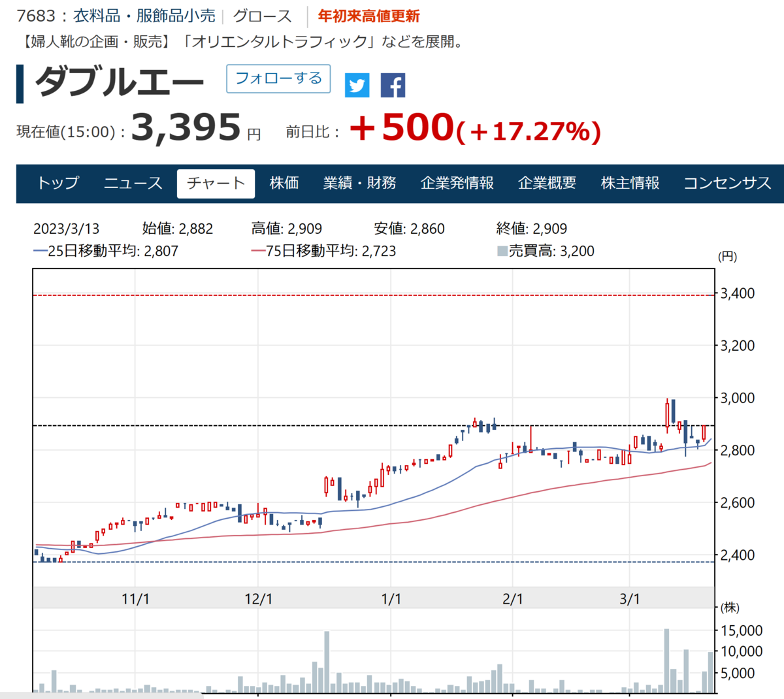Open the 衣料品・服飾品小売 sector link
Screen dimensions: 784x699
(x=144, y=16)
